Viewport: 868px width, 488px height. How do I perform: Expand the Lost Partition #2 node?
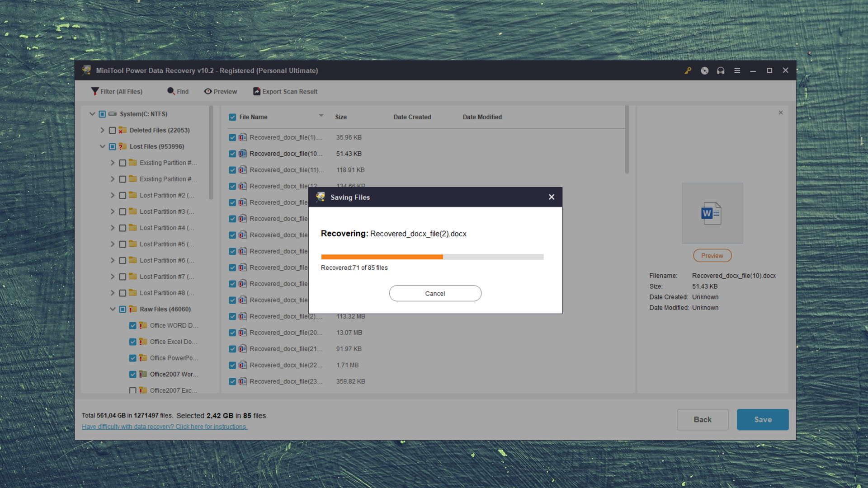(113, 195)
